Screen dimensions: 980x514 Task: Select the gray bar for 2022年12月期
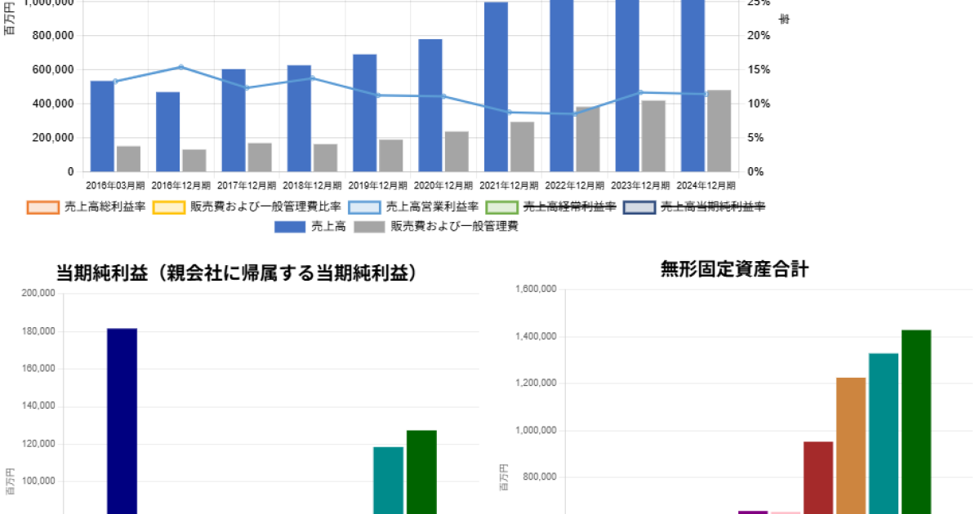[x=587, y=139]
